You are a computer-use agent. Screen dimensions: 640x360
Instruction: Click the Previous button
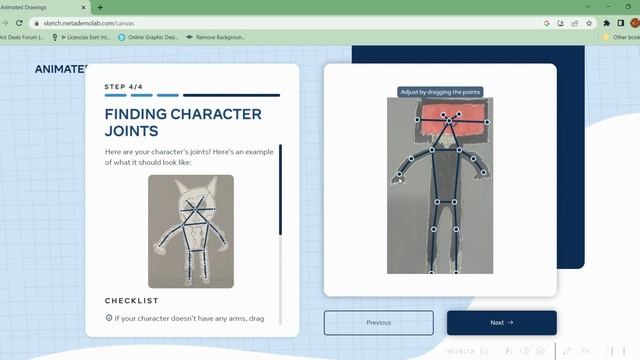tap(378, 322)
